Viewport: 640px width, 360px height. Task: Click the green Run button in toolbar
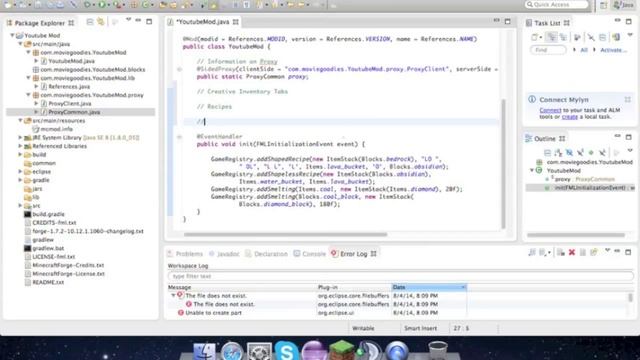tap(101, 4)
